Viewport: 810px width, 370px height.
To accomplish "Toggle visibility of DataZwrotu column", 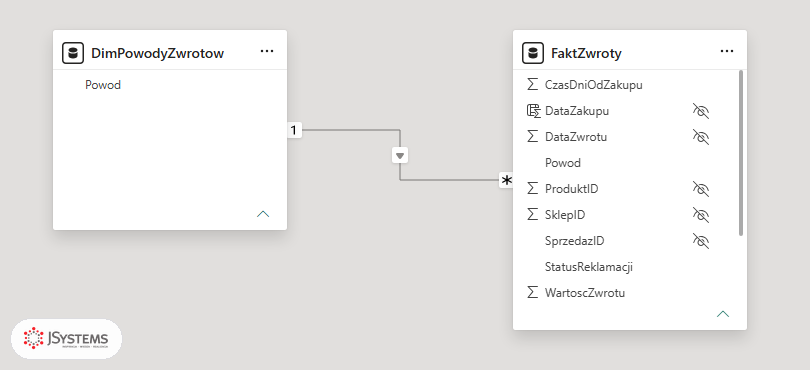I will click(x=701, y=136).
